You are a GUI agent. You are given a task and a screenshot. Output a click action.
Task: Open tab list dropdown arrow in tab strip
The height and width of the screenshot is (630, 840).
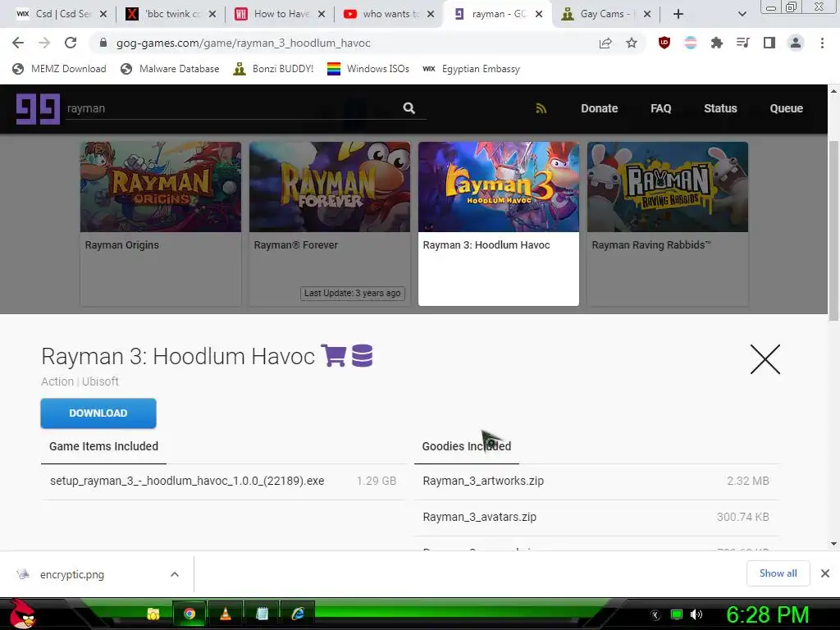click(x=742, y=14)
